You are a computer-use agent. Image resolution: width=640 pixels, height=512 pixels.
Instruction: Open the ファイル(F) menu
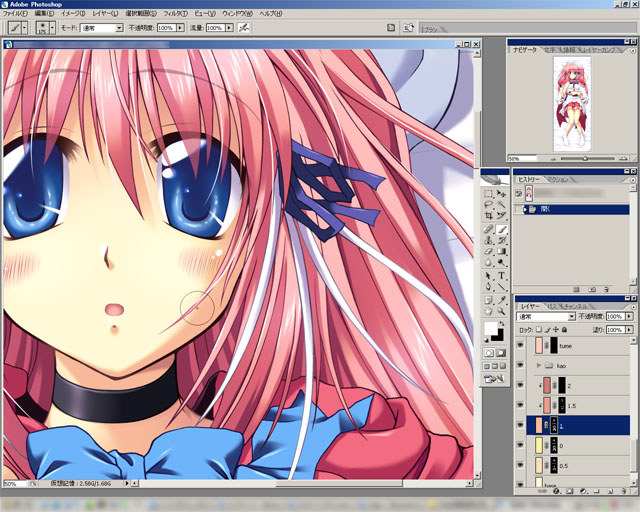tap(15, 13)
